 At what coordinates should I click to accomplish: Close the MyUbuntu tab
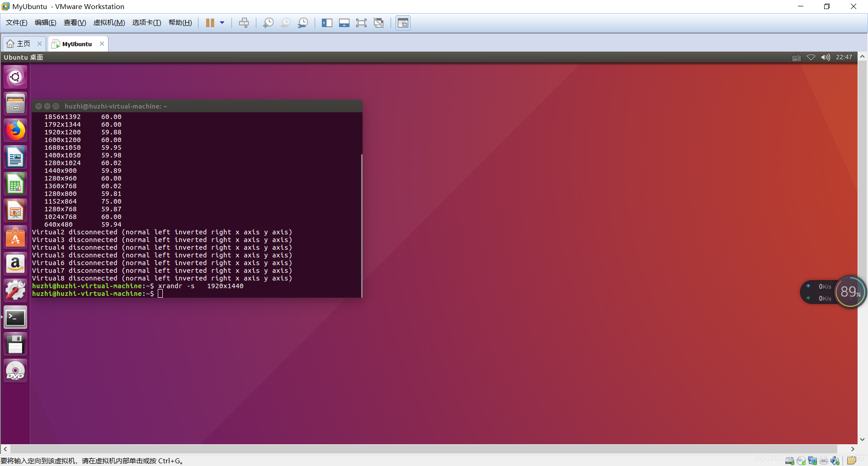pos(102,43)
